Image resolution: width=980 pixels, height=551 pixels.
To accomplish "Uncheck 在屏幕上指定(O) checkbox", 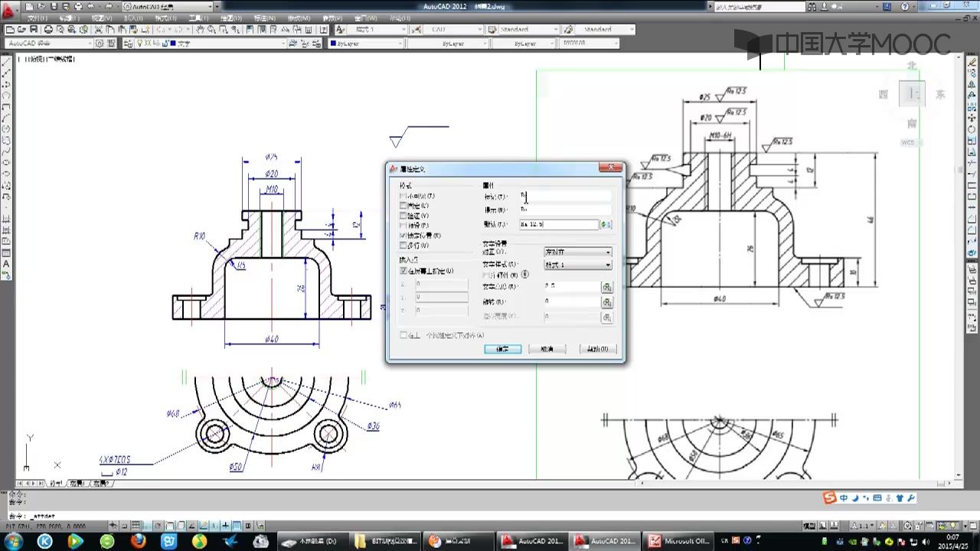I will (x=403, y=271).
